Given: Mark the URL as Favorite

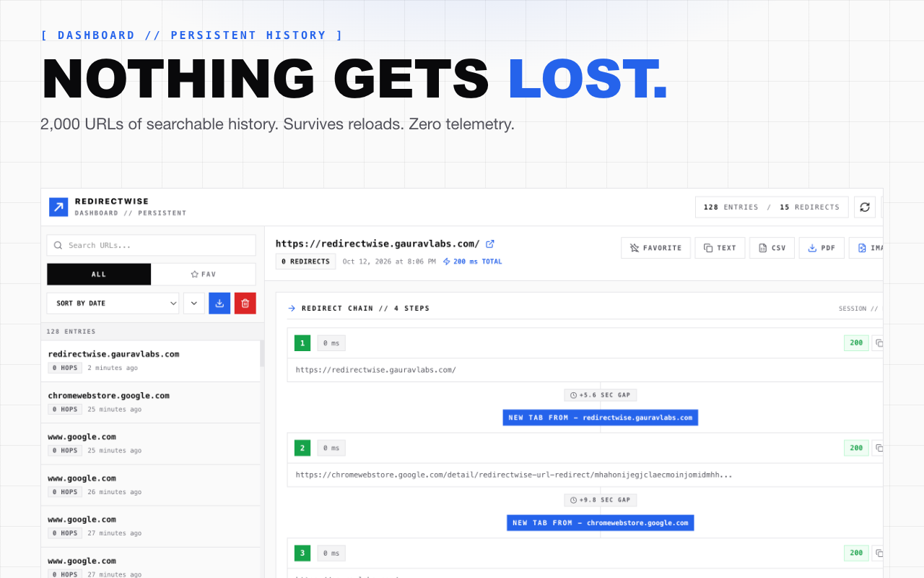Looking at the screenshot, I should click(x=656, y=248).
